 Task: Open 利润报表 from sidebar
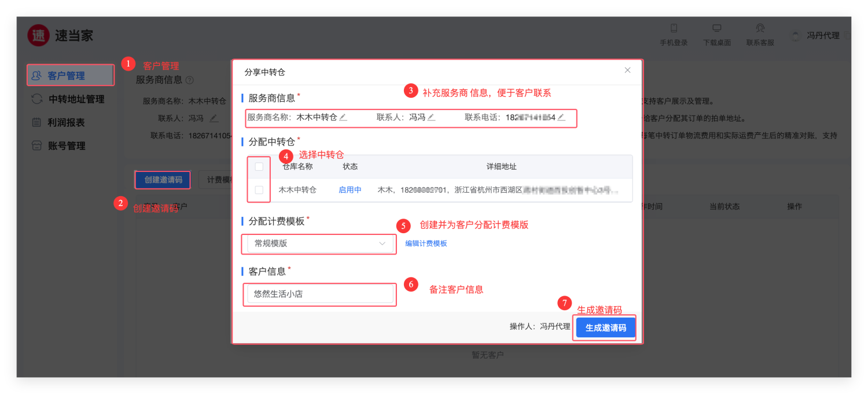tap(65, 123)
